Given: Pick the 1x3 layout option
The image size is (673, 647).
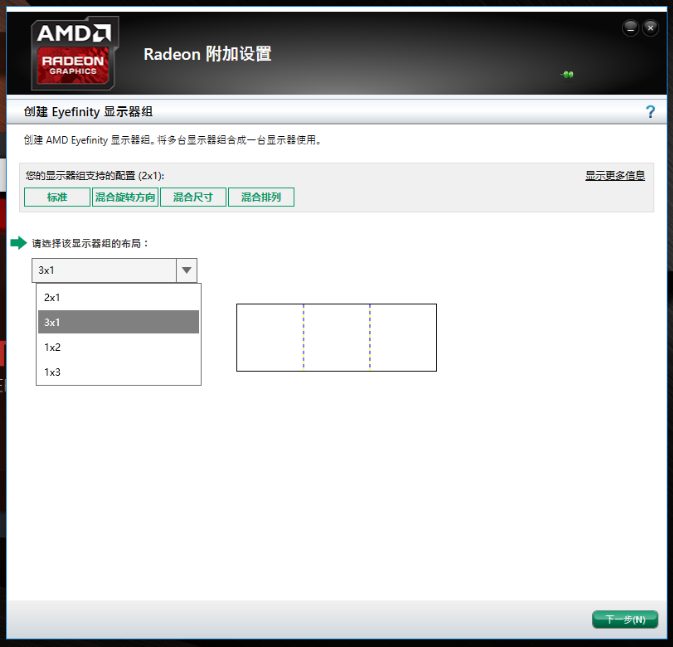Looking at the screenshot, I should [118, 372].
